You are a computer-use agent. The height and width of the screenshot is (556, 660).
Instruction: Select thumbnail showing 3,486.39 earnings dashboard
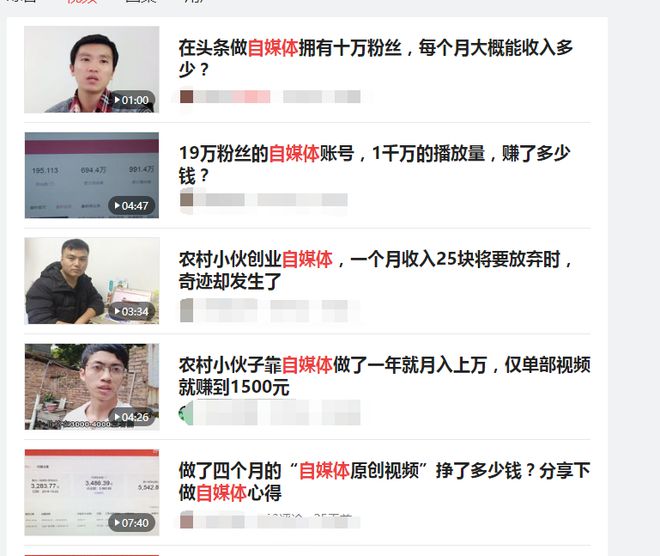coord(92,492)
